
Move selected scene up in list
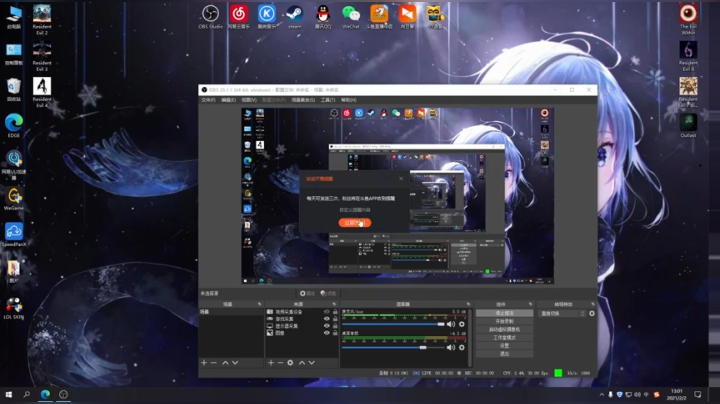click(x=225, y=363)
